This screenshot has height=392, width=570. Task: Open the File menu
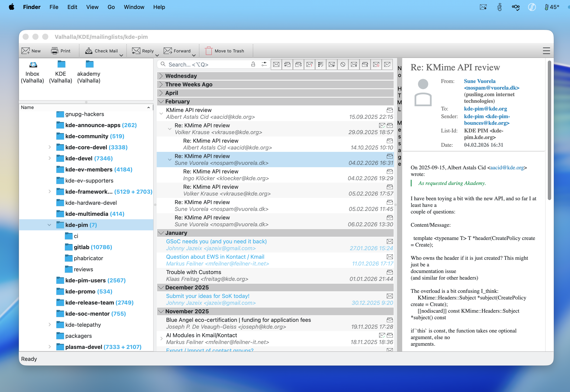pyautogui.click(x=54, y=7)
